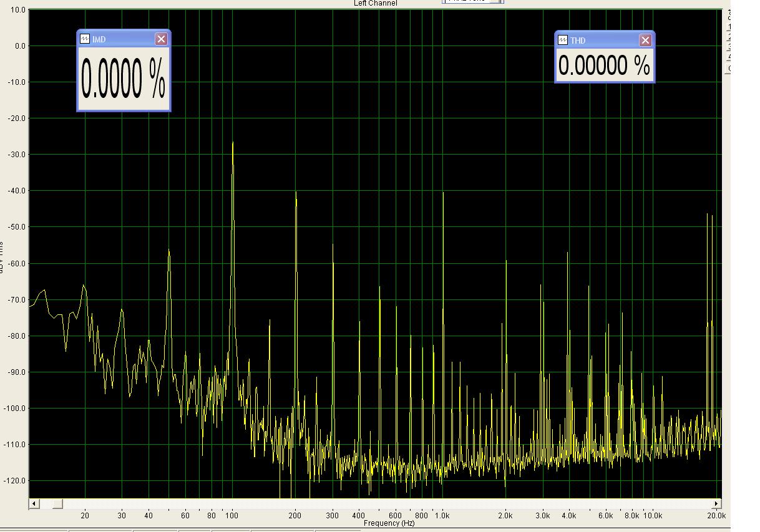Click the Left Channel plot title
The height and width of the screenshot is (532, 760).
(375, 4)
